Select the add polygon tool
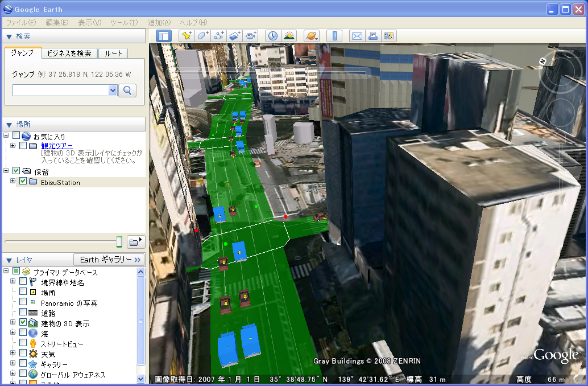This screenshot has height=386, width=588. [x=202, y=36]
